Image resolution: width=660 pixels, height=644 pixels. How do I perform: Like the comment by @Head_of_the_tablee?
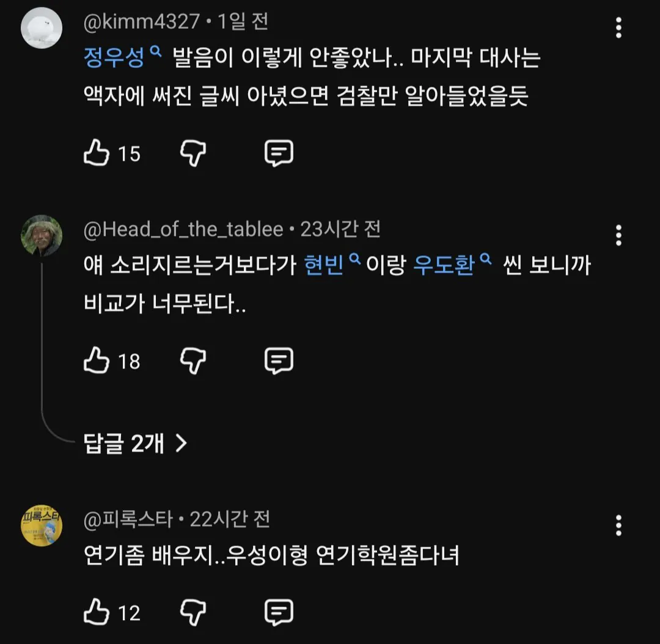click(x=97, y=361)
